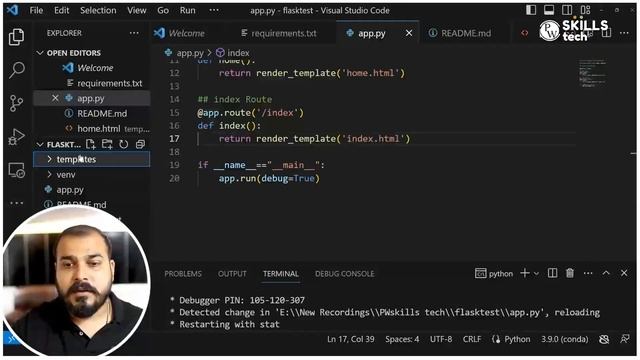This screenshot has width=640, height=360.
Task: Split the terminal pane
Action: (552, 273)
